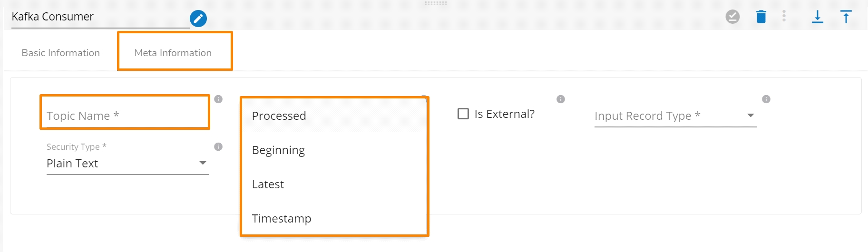This screenshot has width=868, height=252.
Task: Click the grey checkmark circle icon
Action: tap(732, 17)
